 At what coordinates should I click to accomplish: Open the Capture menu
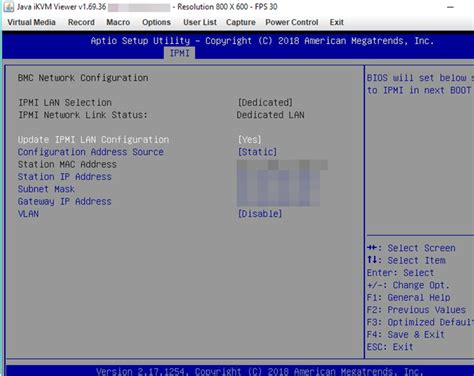point(241,22)
